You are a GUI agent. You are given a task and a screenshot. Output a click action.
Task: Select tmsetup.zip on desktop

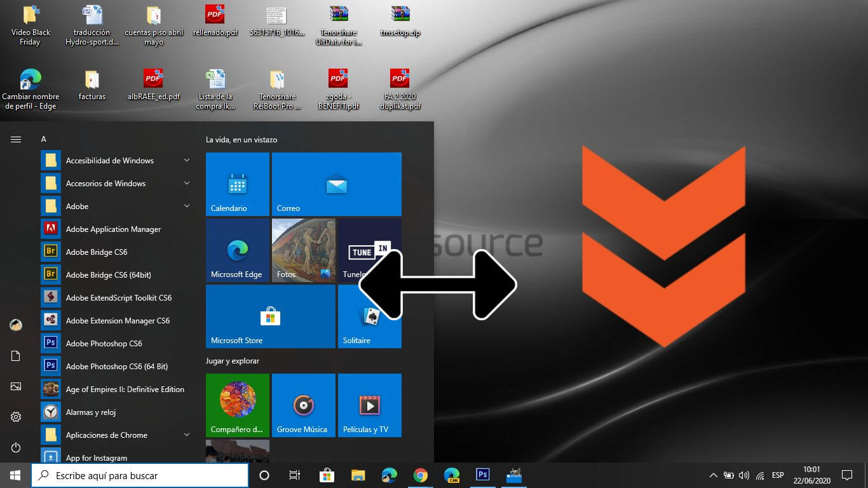tap(400, 21)
